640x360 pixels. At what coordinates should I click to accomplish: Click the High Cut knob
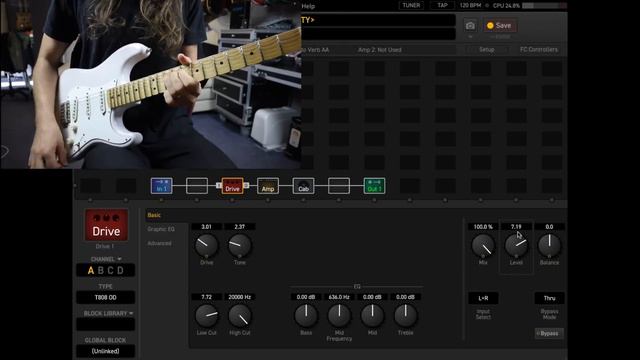[x=240, y=316]
